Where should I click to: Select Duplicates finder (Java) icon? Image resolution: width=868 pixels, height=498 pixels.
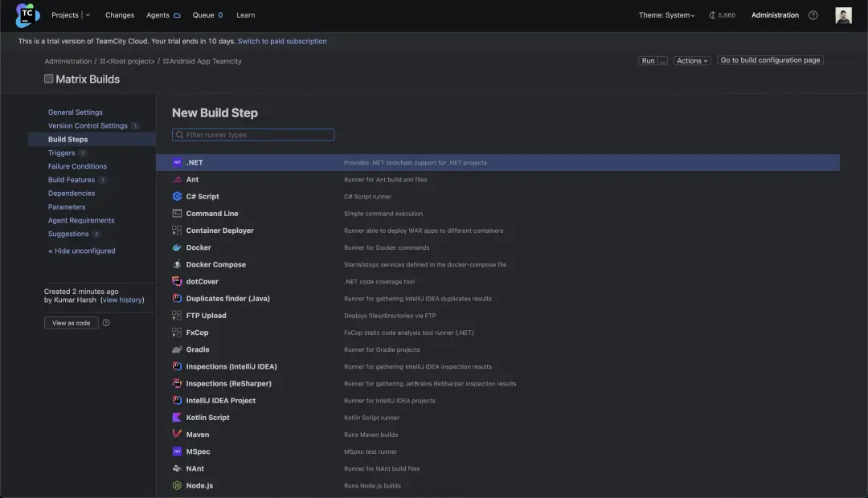177,298
